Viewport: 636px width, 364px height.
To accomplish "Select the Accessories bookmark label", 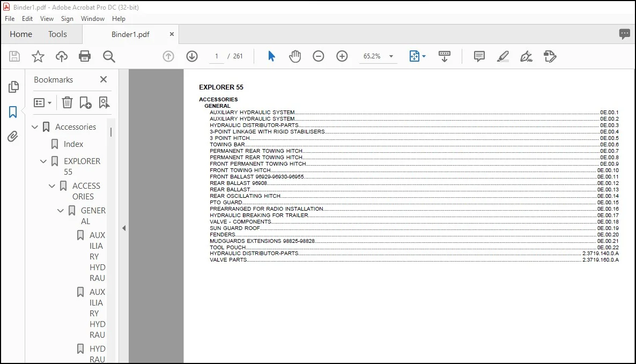I will (x=76, y=127).
